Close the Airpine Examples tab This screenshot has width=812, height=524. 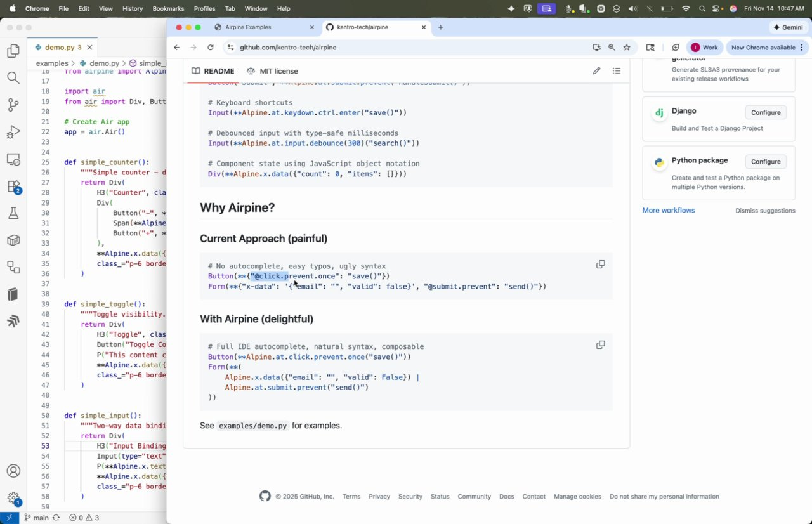(x=311, y=27)
